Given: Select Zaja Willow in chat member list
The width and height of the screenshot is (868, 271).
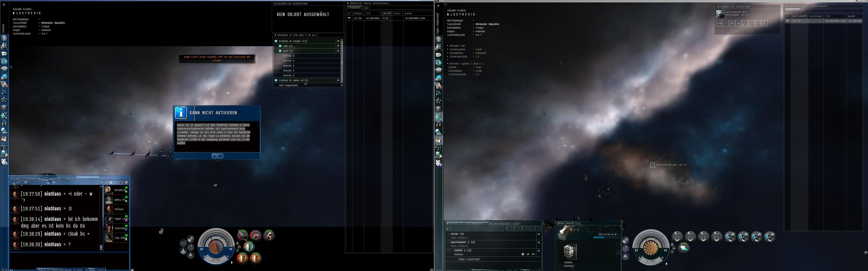Looking at the screenshot, I should (x=116, y=238).
